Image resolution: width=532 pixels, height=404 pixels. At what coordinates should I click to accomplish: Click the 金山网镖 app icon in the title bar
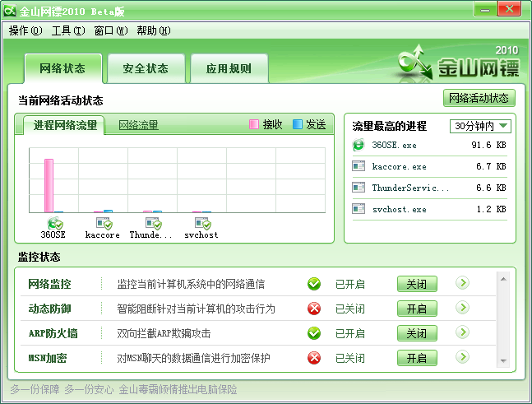coord(10,11)
